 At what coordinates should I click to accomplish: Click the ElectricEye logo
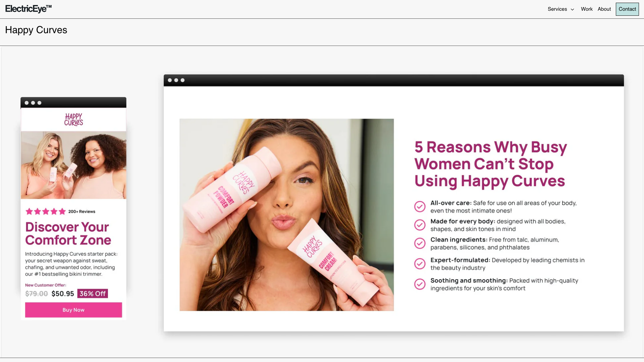coord(29,9)
